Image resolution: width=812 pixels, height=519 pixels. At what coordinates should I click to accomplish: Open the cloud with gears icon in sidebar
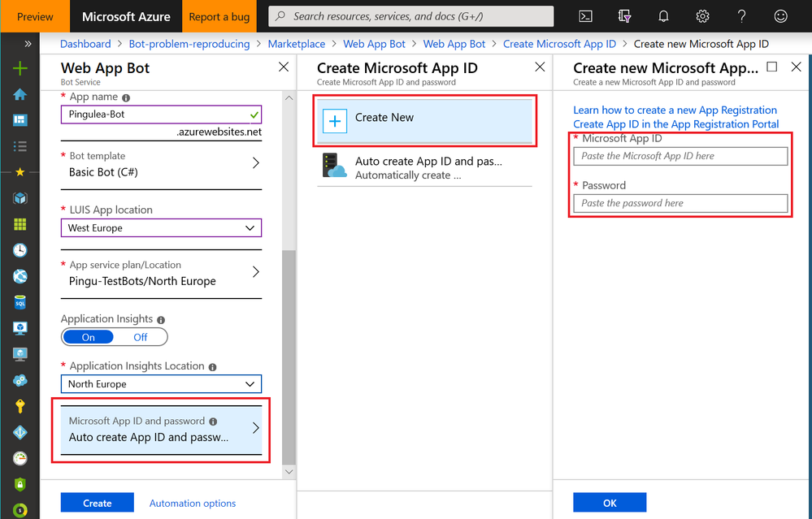(20, 380)
